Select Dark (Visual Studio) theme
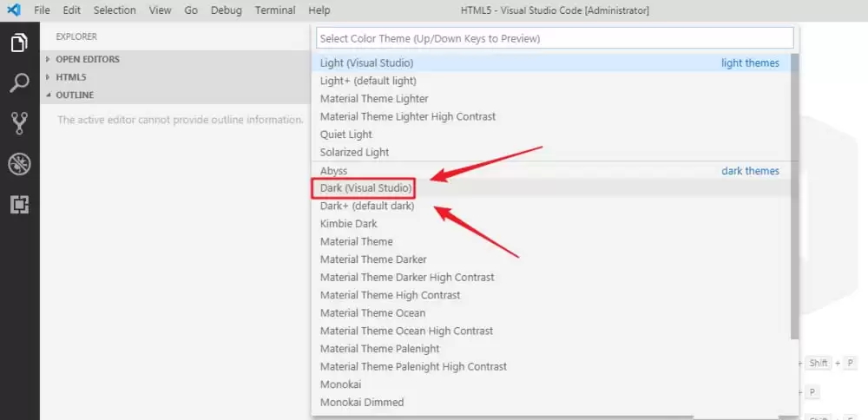868x420 pixels. pyautogui.click(x=551, y=188)
